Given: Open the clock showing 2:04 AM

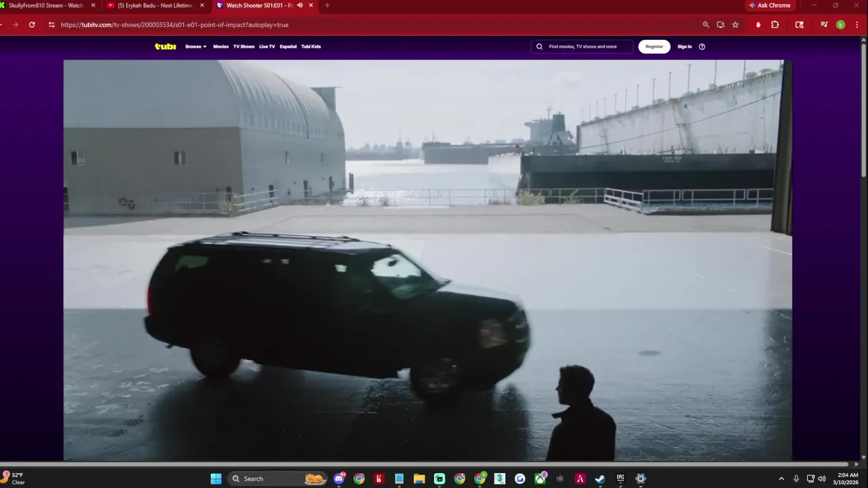Looking at the screenshot, I should coord(846,479).
